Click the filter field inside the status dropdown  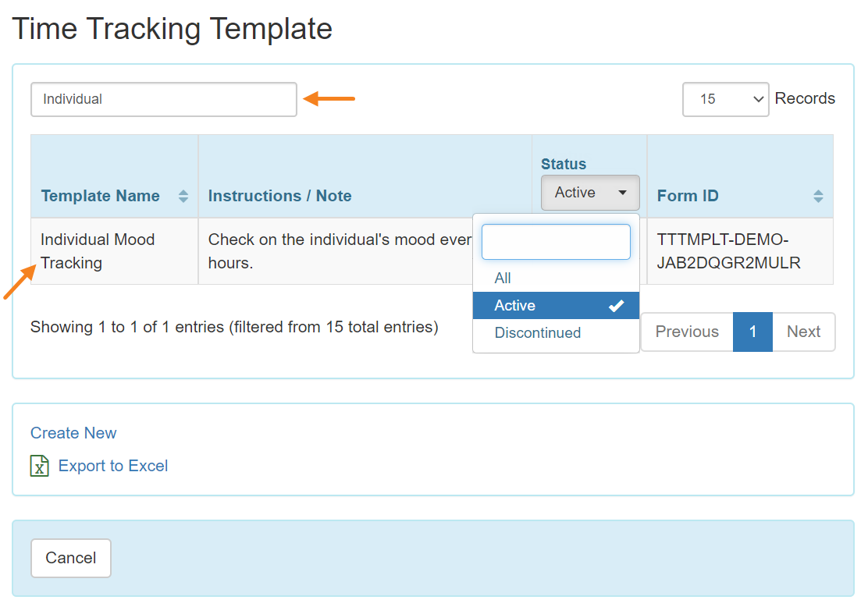[556, 242]
